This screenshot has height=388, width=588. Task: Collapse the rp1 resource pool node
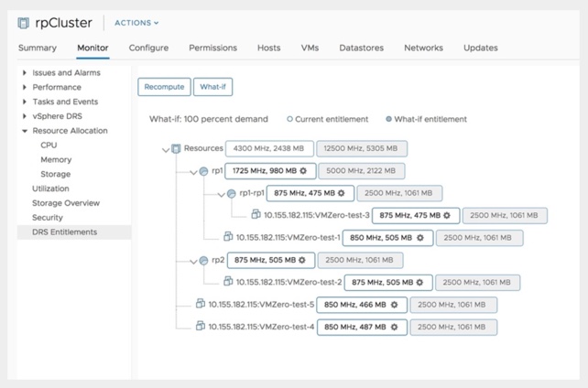[192, 171]
